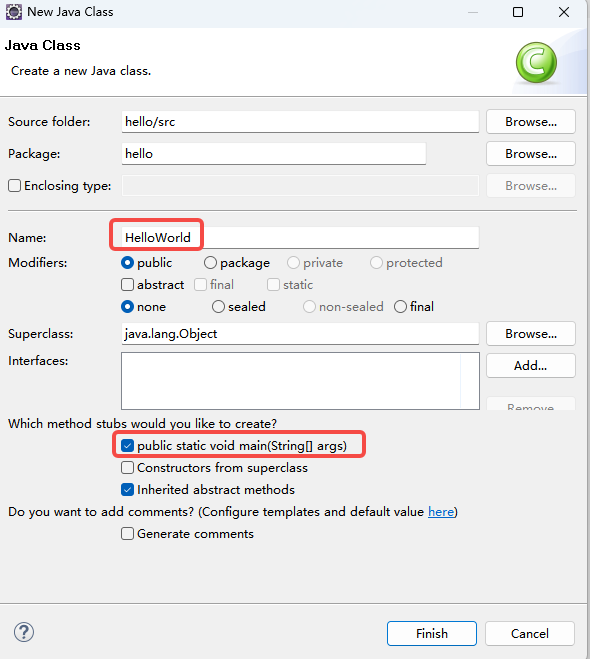Click the 'Create a new Java class.' text
This screenshot has width=590, height=659.
pos(81,71)
